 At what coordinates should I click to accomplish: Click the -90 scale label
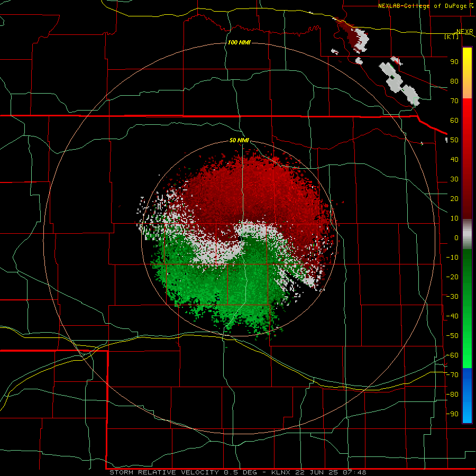click(452, 414)
